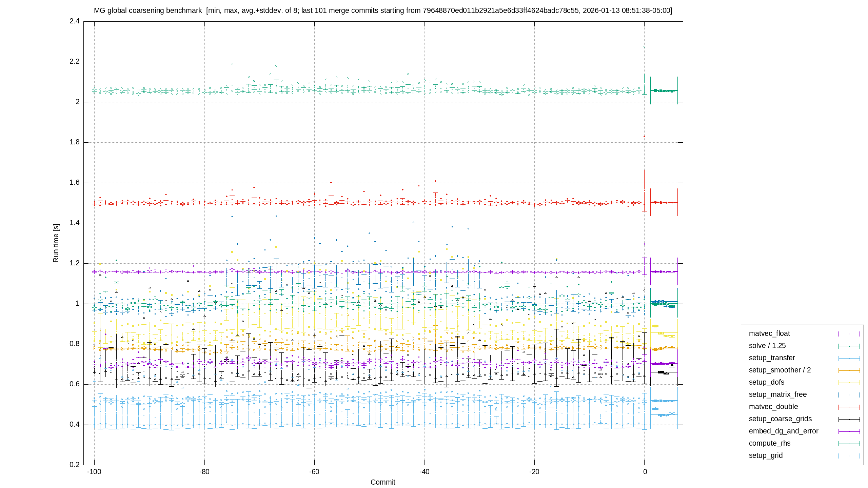The height and width of the screenshot is (488, 868).
Task: Click the matvec_float legend label
Action: click(x=769, y=333)
